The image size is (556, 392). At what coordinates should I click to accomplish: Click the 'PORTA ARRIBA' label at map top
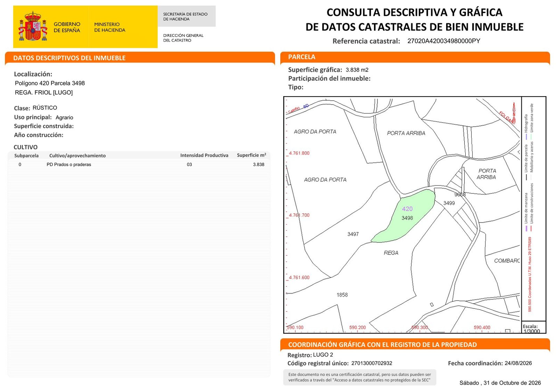coord(406,133)
